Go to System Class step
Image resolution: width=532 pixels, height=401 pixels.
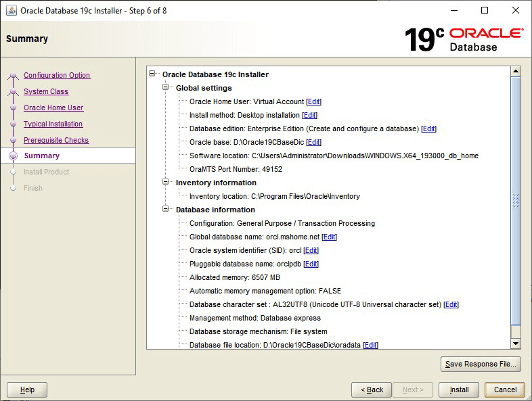[x=46, y=91]
